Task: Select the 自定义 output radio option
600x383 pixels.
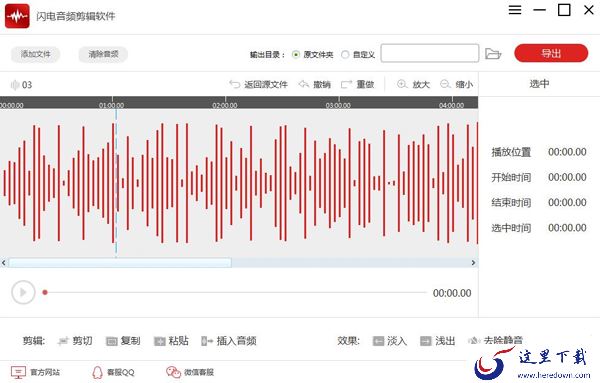Action: (345, 54)
